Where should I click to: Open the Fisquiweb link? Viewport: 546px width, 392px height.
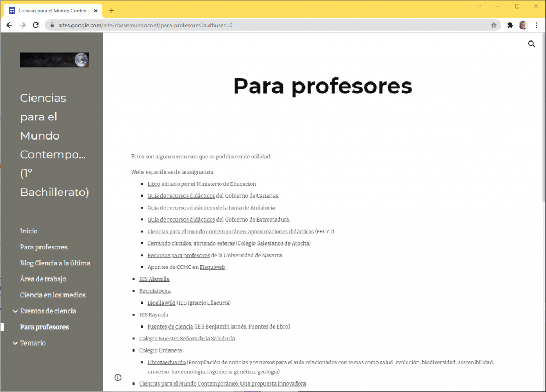point(212,267)
